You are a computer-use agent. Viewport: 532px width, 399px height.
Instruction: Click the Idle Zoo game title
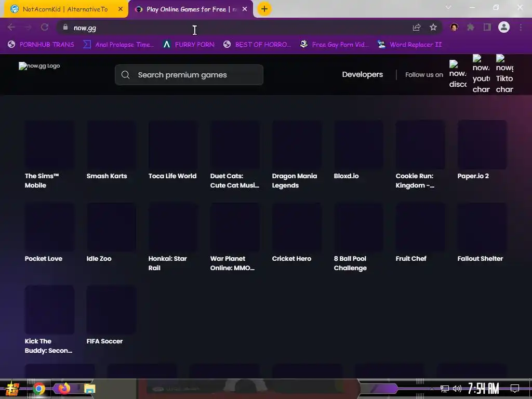pyautogui.click(x=99, y=259)
